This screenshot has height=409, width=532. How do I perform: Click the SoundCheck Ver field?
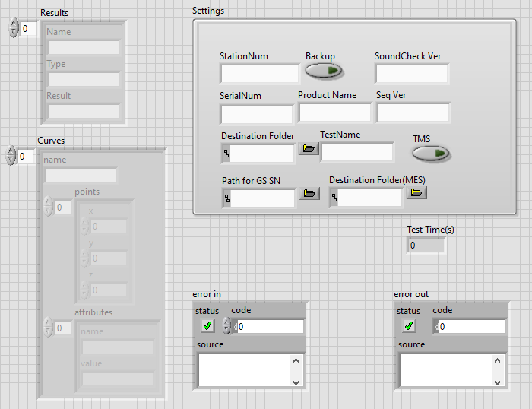[x=411, y=74]
